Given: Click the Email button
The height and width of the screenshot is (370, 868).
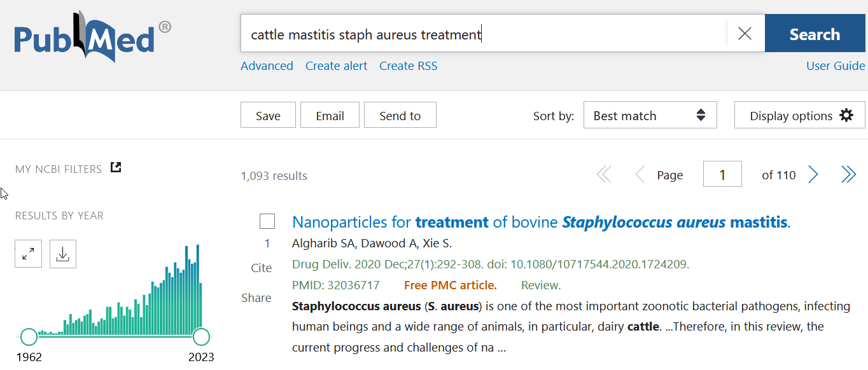Looking at the screenshot, I should click(330, 115).
